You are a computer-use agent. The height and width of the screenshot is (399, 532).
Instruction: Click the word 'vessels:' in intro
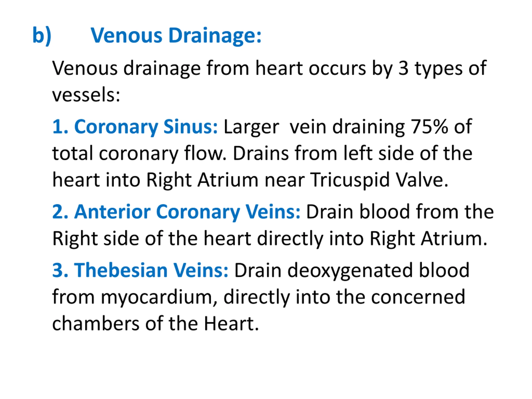[x=86, y=95]
